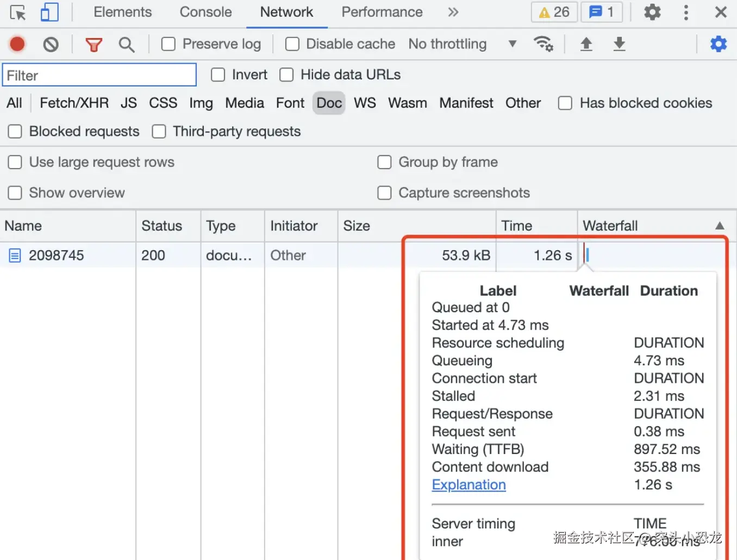Filter requests by WS type
The width and height of the screenshot is (737, 560).
click(x=365, y=103)
